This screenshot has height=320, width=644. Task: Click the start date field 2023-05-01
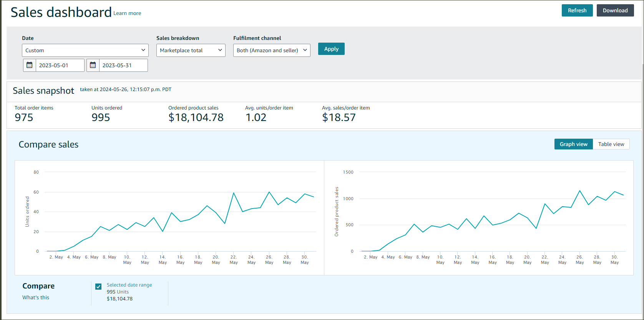pos(60,65)
